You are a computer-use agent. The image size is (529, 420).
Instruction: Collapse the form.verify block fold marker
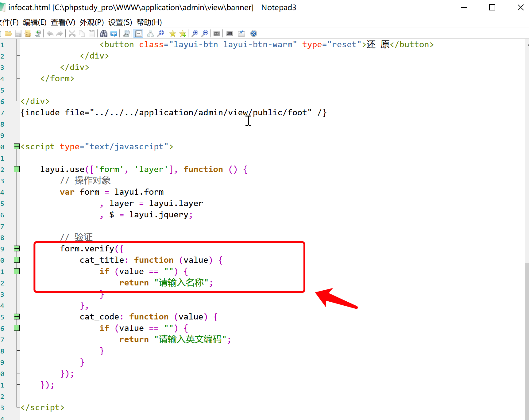pyautogui.click(x=17, y=249)
